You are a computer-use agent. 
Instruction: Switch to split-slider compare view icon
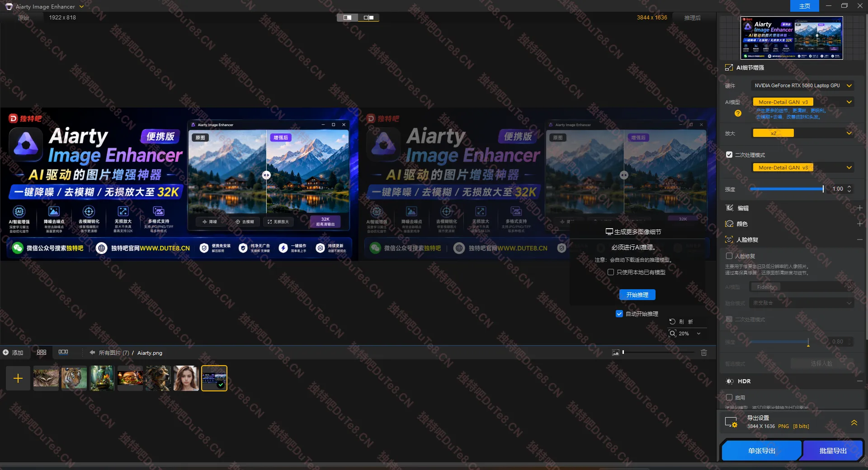[347, 18]
